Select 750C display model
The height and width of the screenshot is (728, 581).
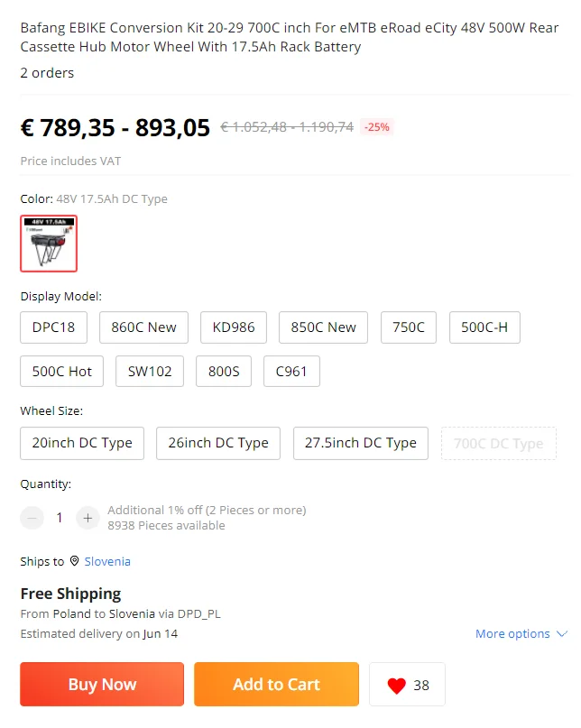(x=409, y=327)
